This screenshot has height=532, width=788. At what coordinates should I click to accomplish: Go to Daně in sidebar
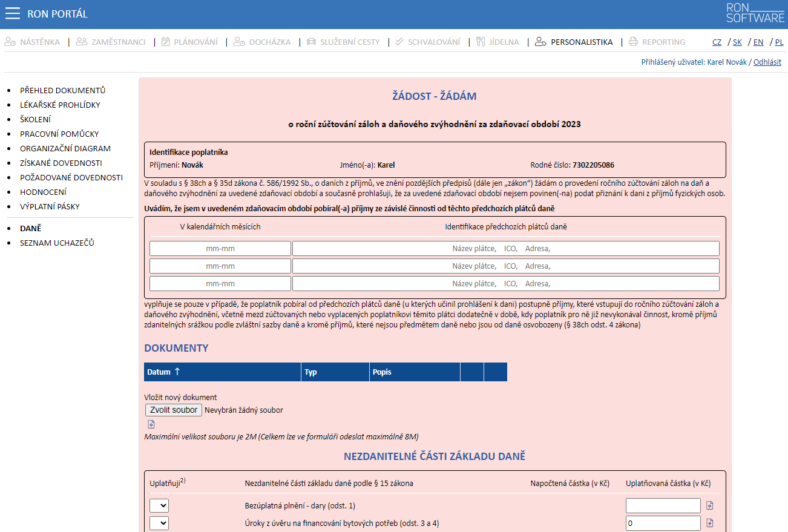tap(30, 228)
